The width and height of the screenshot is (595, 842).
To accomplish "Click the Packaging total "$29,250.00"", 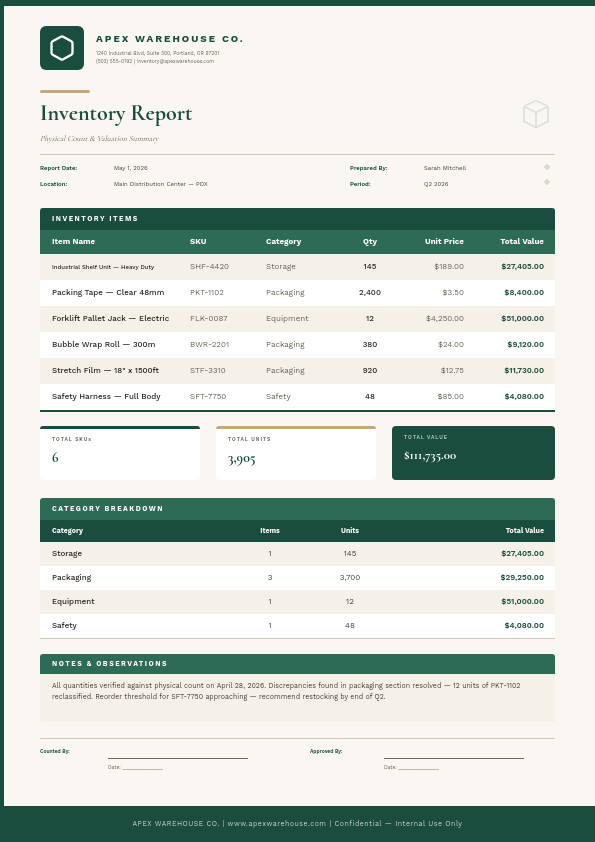I will click(x=523, y=578).
